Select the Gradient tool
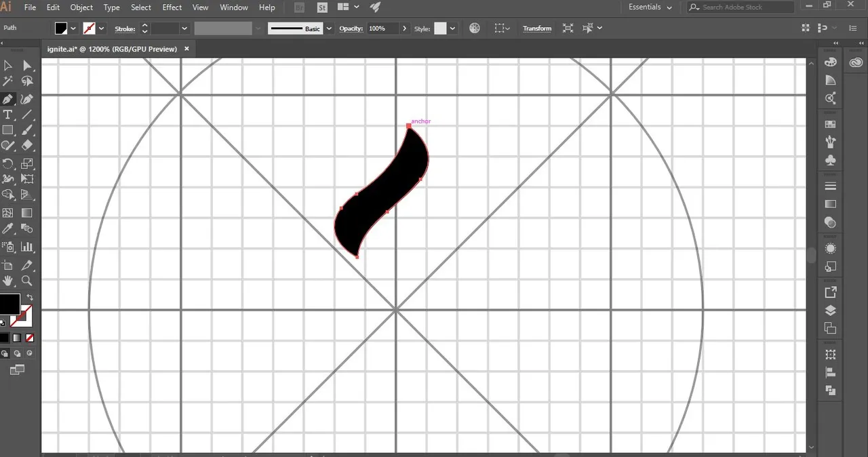The width and height of the screenshot is (868, 457). point(27,213)
